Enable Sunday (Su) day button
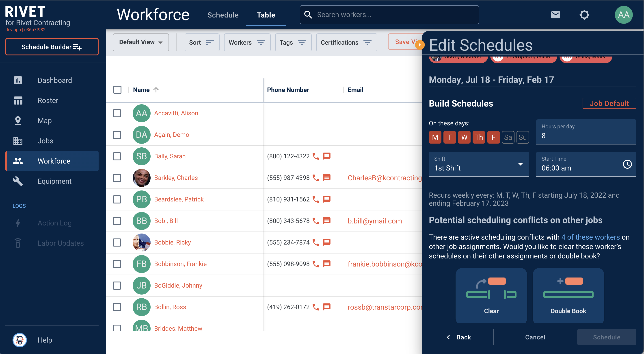This screenshot has height=354, width=644. (523, 137)
